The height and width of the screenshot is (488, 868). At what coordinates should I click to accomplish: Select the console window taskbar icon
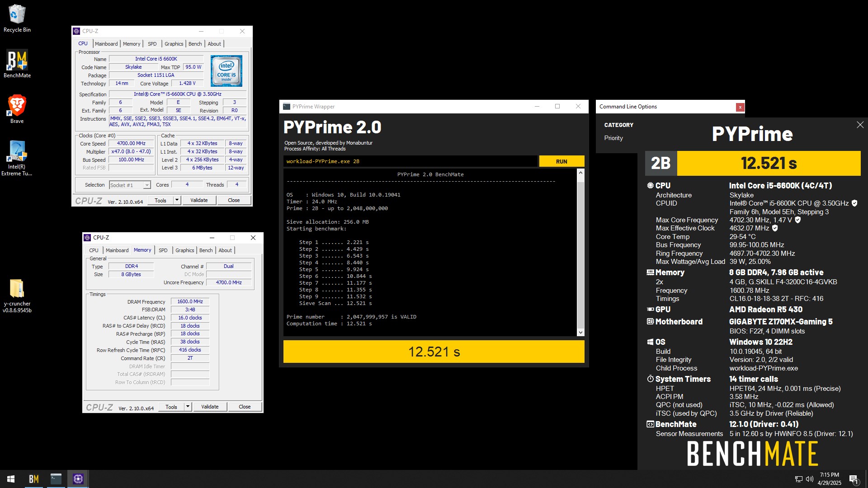pyautogui.click(x=56, y=479)
